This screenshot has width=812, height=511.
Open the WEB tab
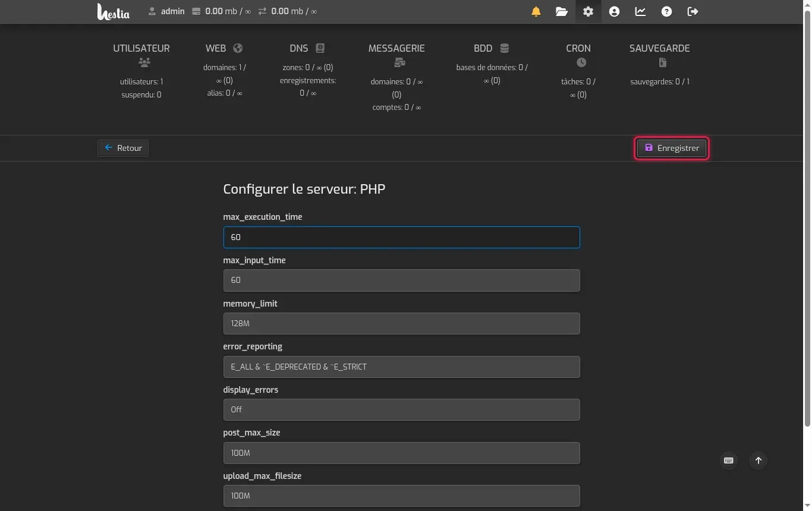224,70
